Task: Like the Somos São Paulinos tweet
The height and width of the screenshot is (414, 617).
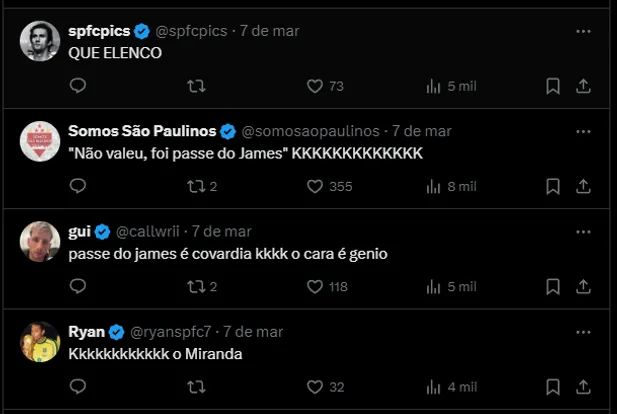Action: (315, 187)
